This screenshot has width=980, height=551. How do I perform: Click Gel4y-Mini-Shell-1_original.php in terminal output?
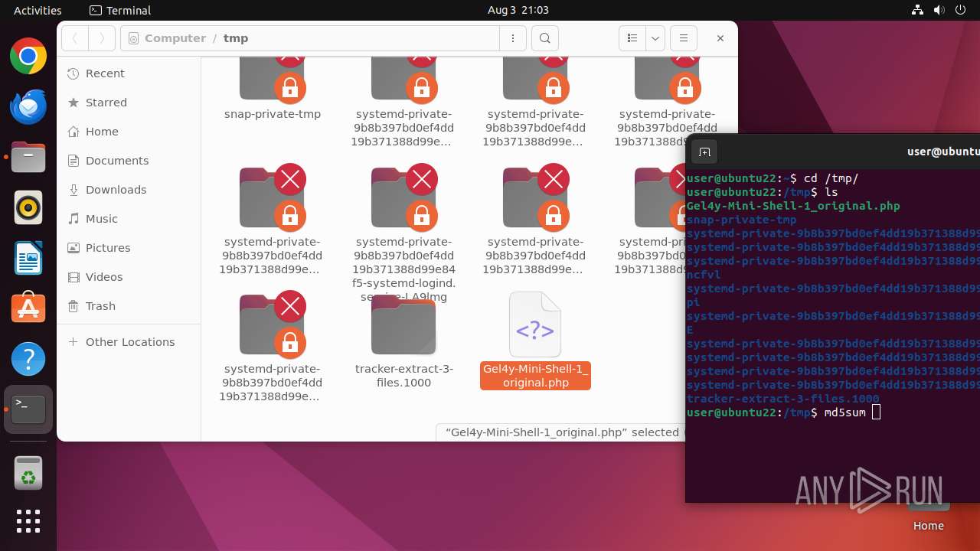pyautogui.click(x=793, y=206)
